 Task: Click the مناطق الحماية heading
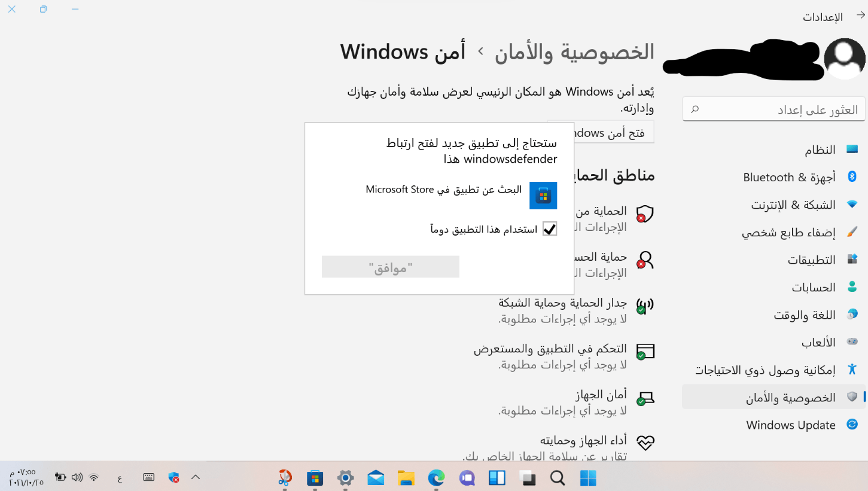pos(614,175)
